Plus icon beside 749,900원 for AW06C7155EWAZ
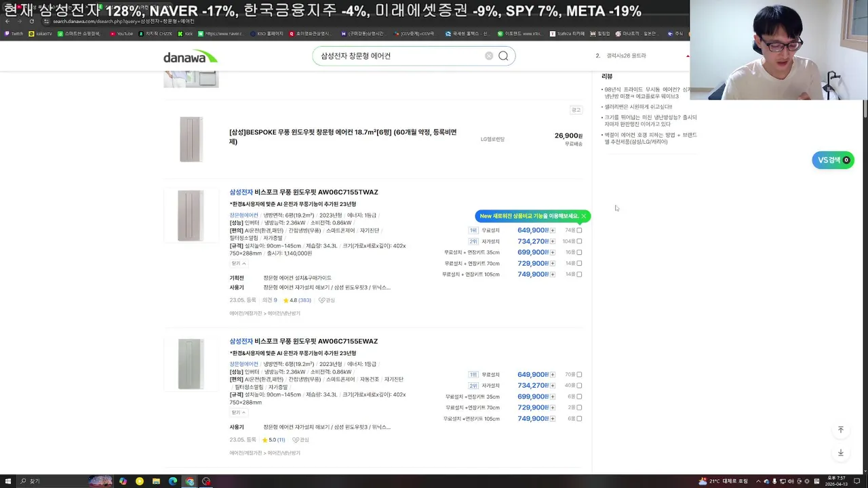The width and height of the screenshot is (868, 488). pos(553,419)
